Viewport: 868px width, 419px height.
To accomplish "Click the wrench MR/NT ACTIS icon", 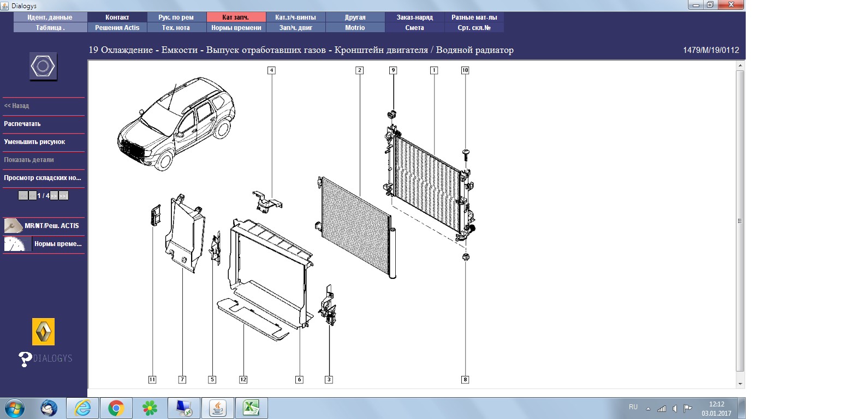I will point(13,225).
